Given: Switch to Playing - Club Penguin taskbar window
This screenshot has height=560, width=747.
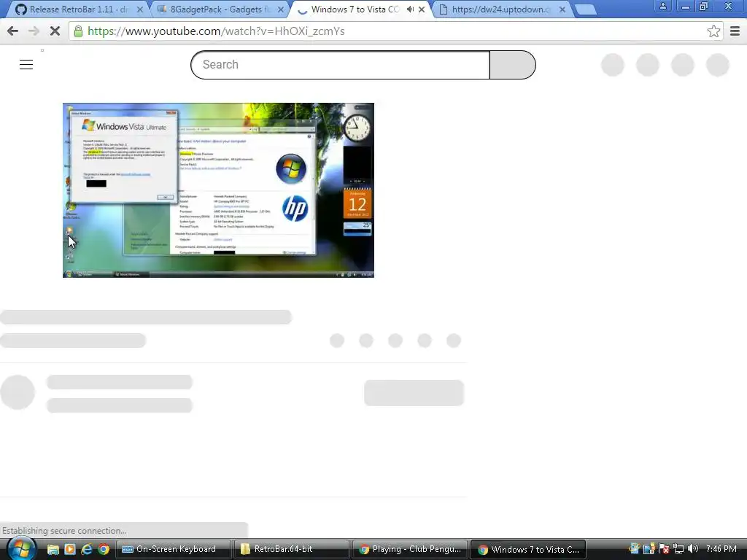Looking at the screenshot, I should coord(409,550).
